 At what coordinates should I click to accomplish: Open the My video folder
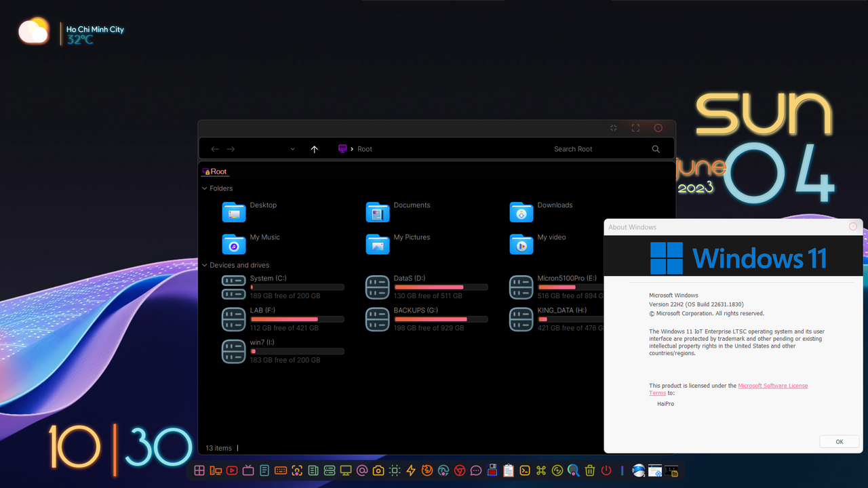538,244
